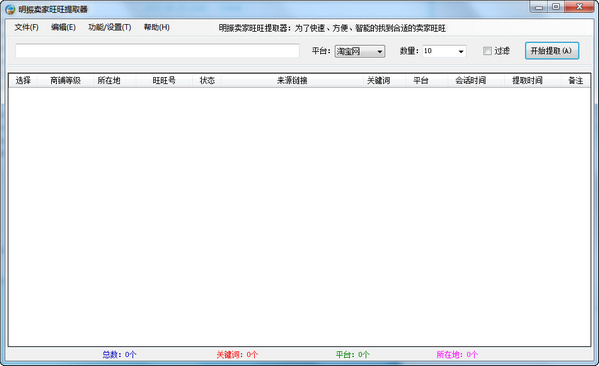Click the app icon in title bar

point(10,9)
